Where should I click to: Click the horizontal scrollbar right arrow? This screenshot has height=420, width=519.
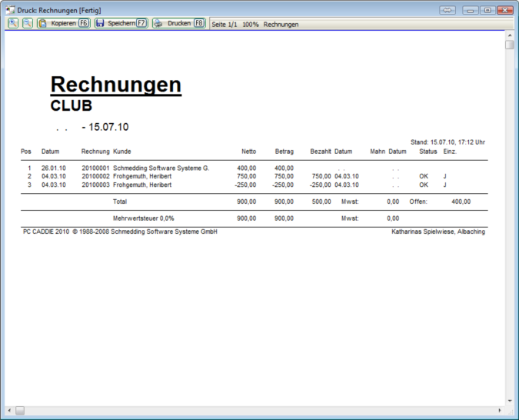(x=498, y=410)
